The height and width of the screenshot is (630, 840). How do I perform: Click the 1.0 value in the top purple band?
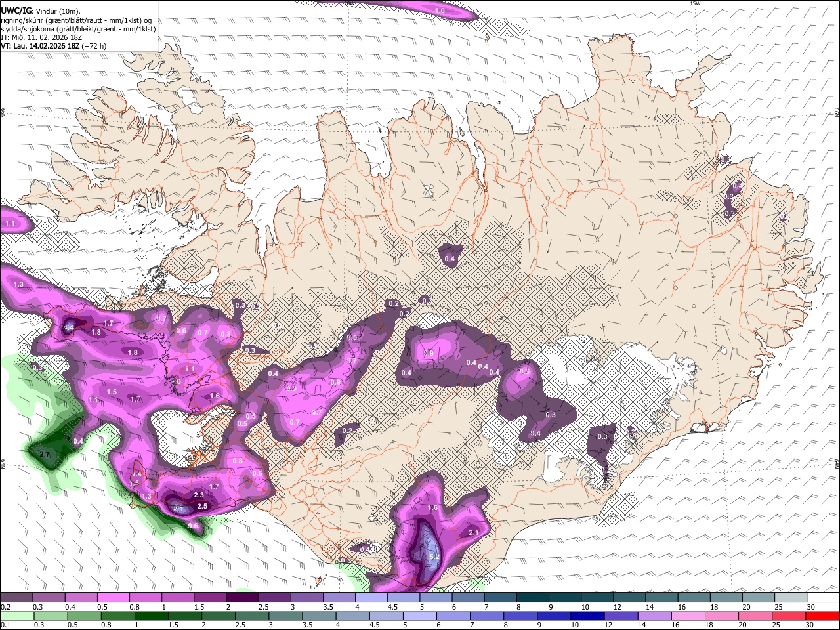[440, 11]
